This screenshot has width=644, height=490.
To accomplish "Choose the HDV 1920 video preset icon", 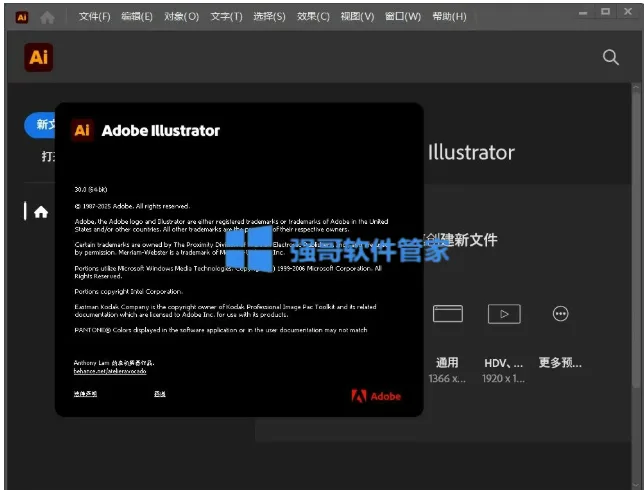I will 504,314.
